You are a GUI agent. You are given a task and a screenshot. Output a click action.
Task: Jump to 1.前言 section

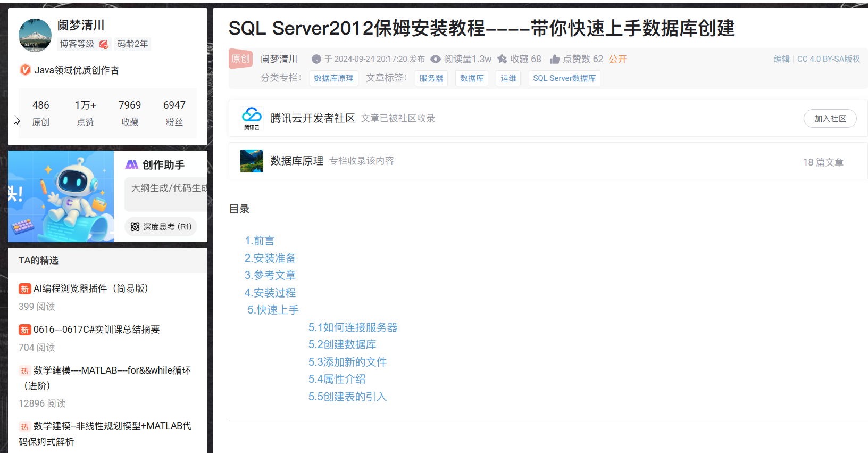point(260,241)
